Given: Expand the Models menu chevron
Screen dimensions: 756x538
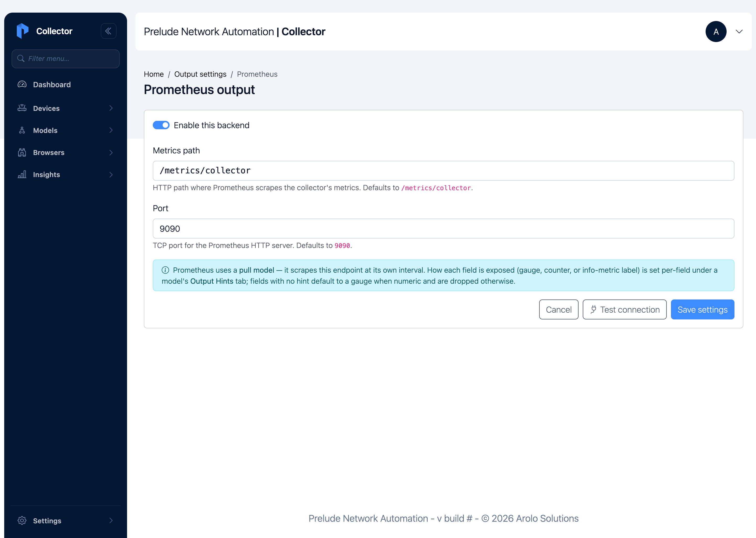Looking at the screenshot, I should tap(111, 130).
